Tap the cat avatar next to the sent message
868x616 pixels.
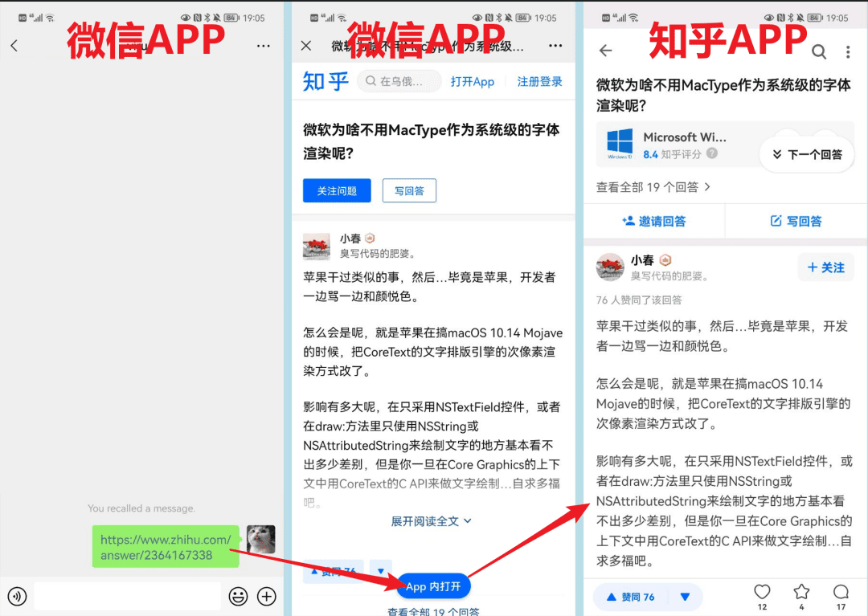click(x=260, y=539)
